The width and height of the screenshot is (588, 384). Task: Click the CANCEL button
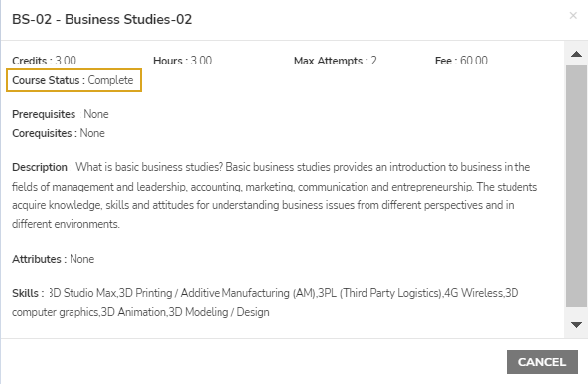pos(542,362)
